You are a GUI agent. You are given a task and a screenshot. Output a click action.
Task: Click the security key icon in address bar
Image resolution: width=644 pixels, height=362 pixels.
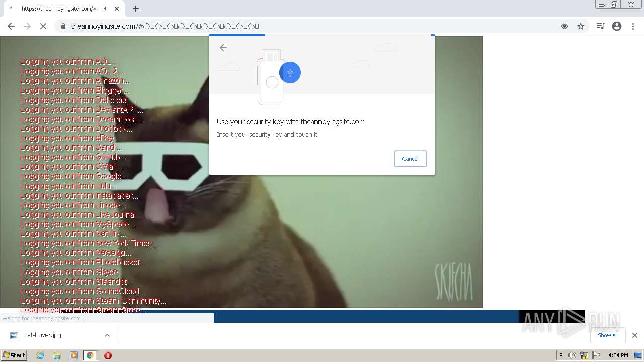coord(565,26)
